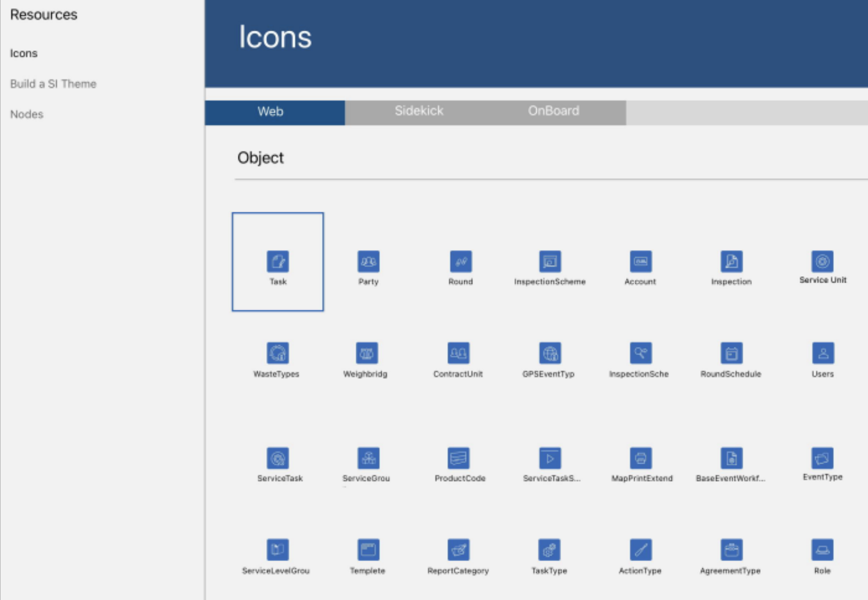Select the ReportCategory icon
Screen dimensions: 868x600
[x=458, y=551]
